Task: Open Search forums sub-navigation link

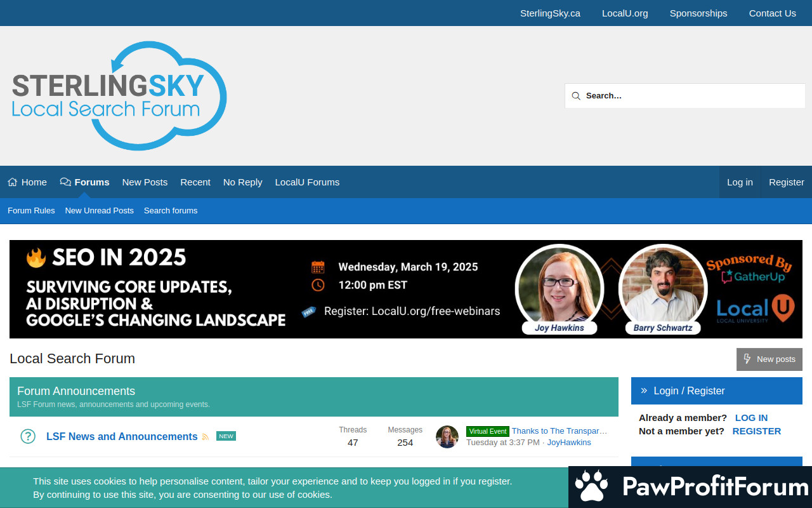Action: [171, 211]
